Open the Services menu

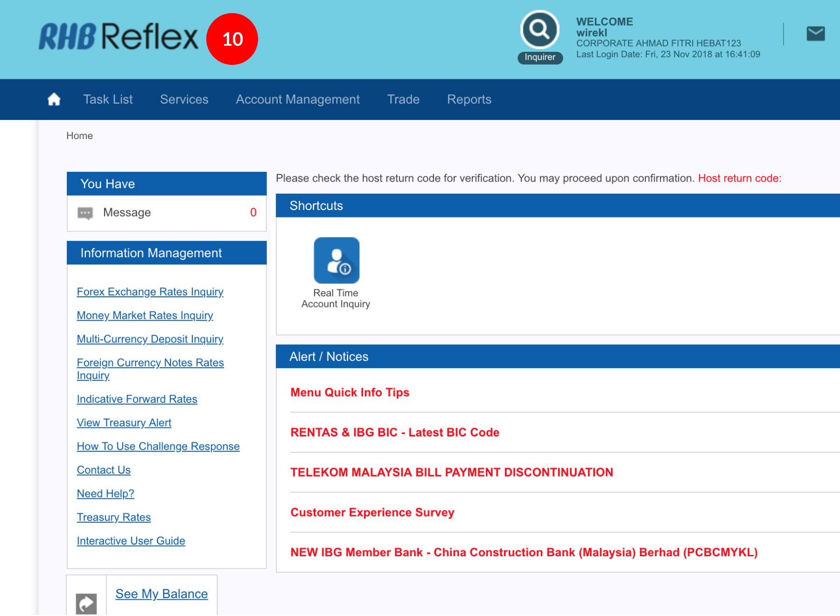(184, 99)
